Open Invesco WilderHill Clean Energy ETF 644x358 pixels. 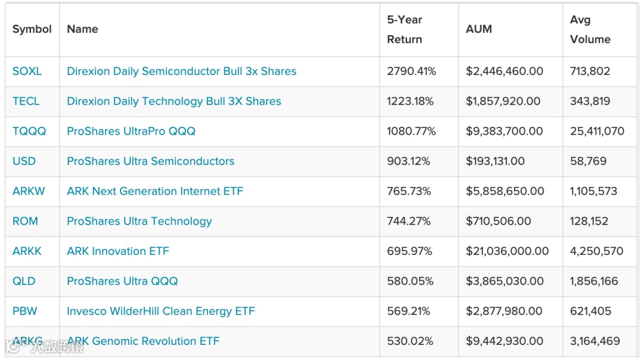coord(160,311)
